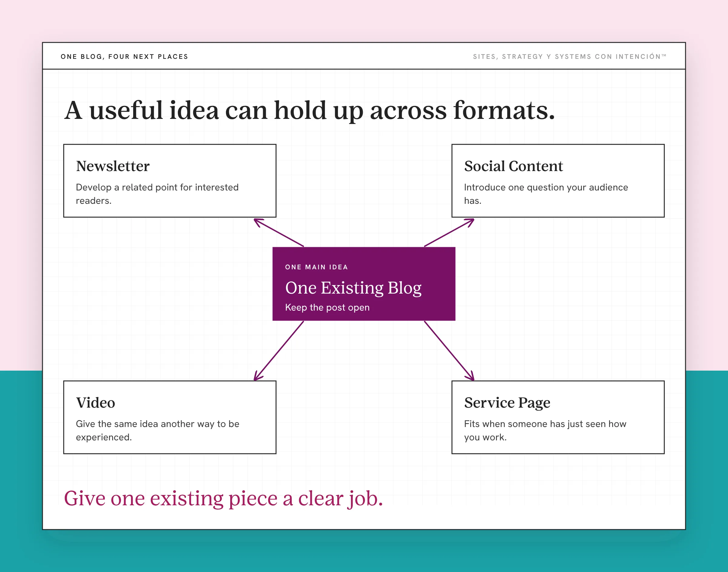
Task: Click 'Develop a related point for interested readers.'
Action: 157,194
